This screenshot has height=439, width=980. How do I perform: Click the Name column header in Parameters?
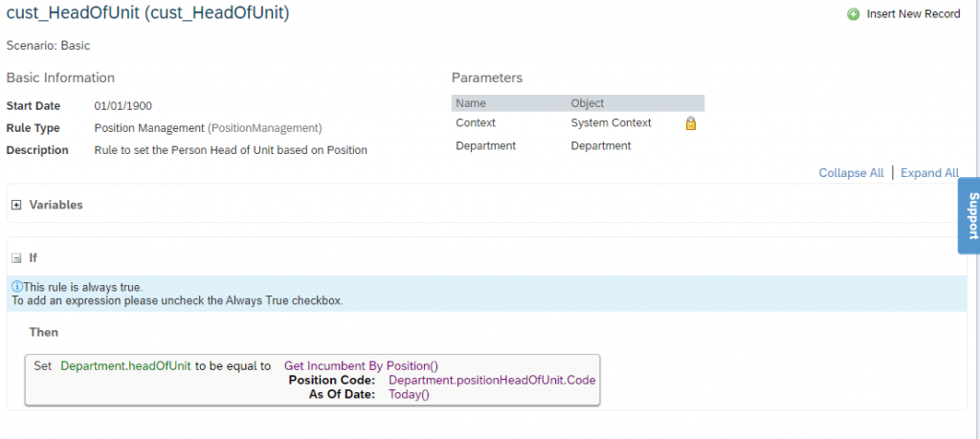471,103
